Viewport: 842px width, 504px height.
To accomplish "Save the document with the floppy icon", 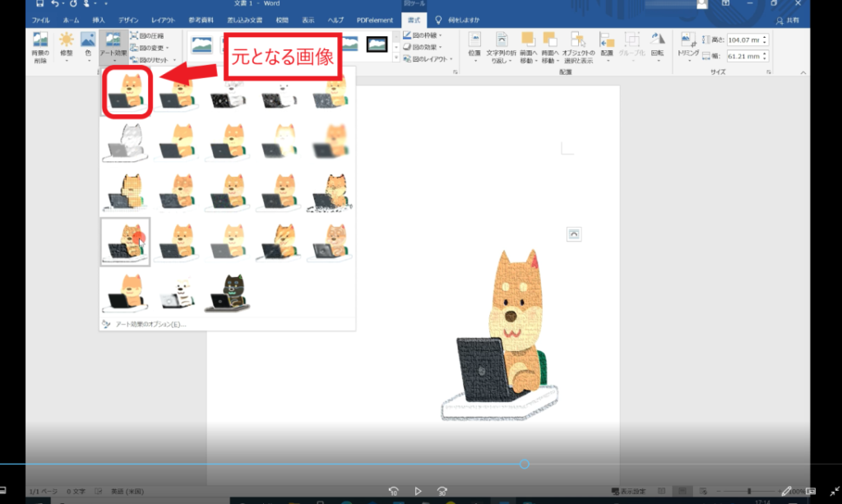I will 39,4.
